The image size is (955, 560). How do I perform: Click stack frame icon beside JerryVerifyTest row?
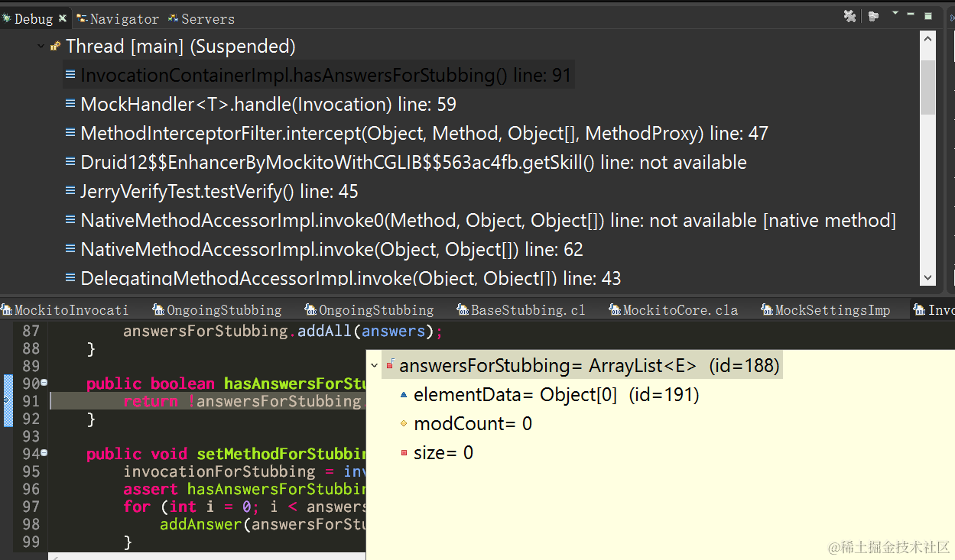tap(70, 191)
